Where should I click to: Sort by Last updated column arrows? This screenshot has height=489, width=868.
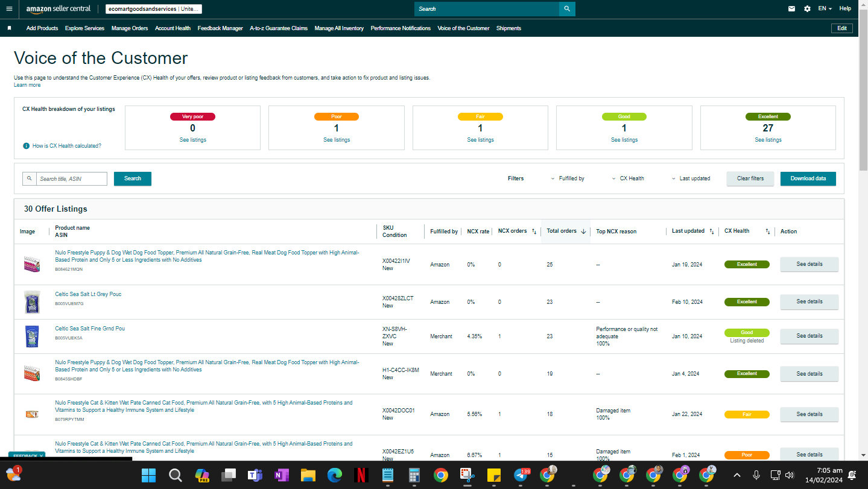[x=712, y=232]
